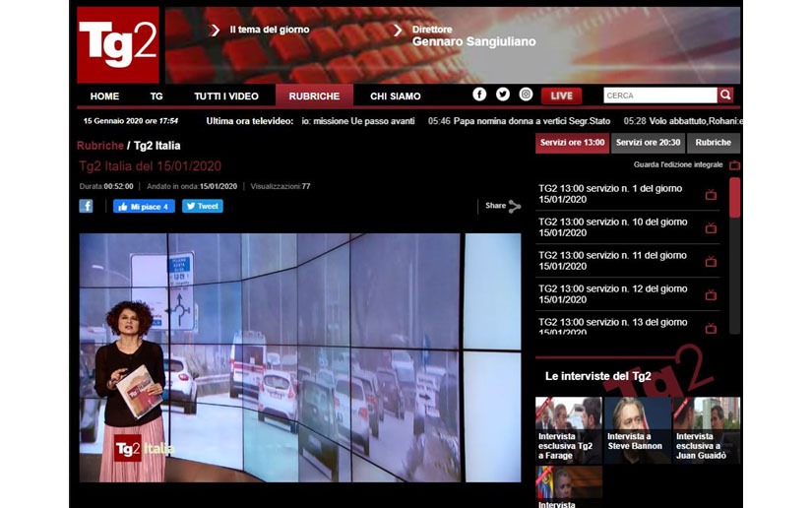Switch to the Rubriche tab in the sidebar

pyautogui.click(x=714, y=143)
